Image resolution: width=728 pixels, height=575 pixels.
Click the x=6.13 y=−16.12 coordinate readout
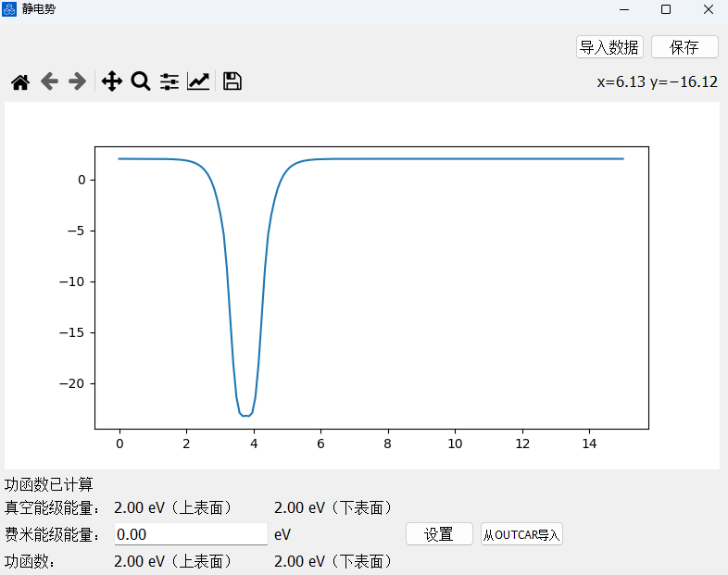tap(657, 82)
